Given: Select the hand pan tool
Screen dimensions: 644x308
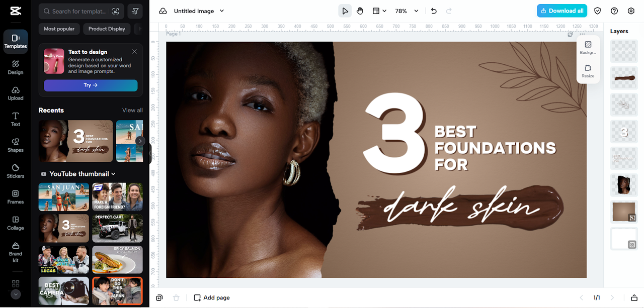Looking at the screenshot, I should pyautogui.click(x=360, y=11).
